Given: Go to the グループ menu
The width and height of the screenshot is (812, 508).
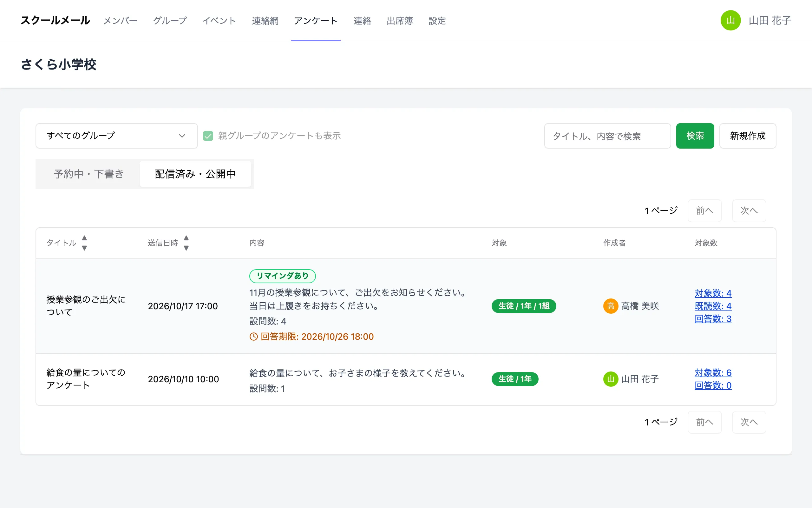Looking at the screenshot, I should pyautogui.click(x=170, y=21).
